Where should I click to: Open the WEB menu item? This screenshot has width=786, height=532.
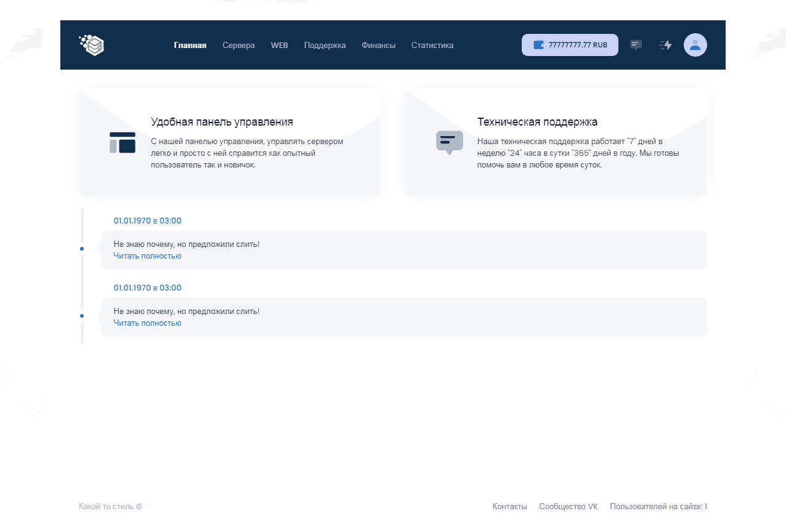(279, 45)
